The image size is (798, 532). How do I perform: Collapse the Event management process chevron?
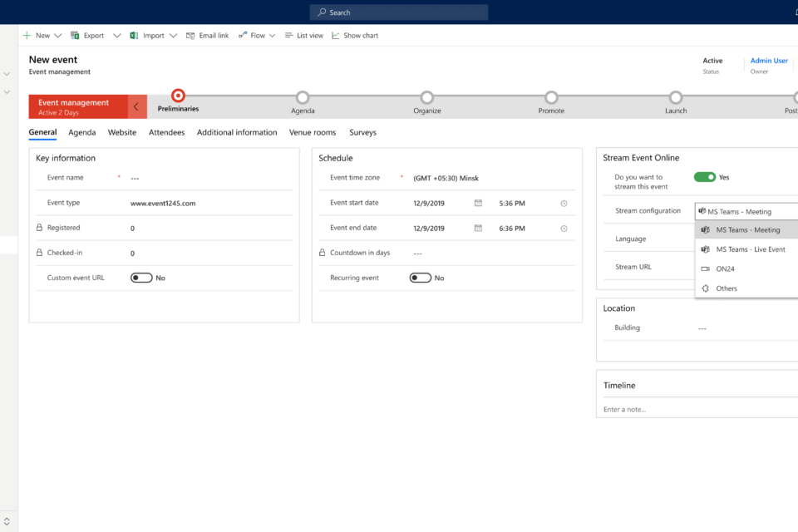(x=137, y=106)
